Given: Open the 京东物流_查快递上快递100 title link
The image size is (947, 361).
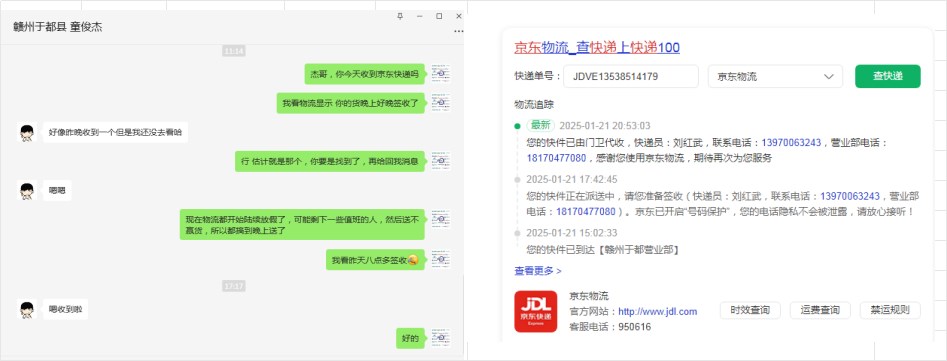Looking at the screenshot, I should tap(597, 48).
